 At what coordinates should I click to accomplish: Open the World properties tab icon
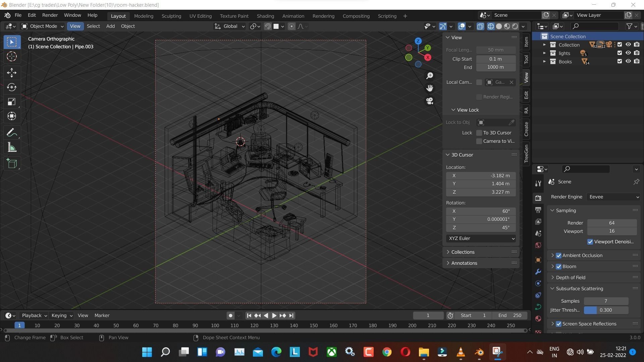pos(538,245)
